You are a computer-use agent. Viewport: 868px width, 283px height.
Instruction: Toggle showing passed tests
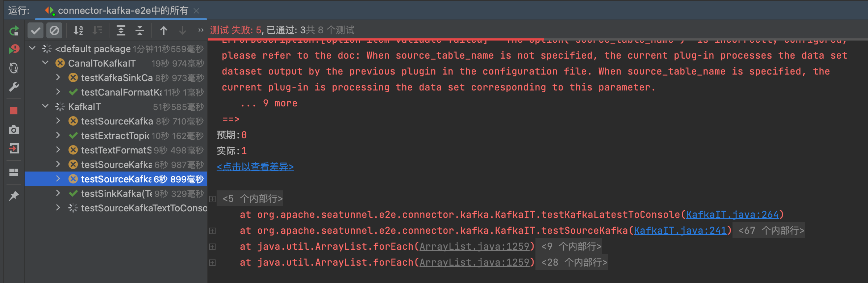pos(35,30)
